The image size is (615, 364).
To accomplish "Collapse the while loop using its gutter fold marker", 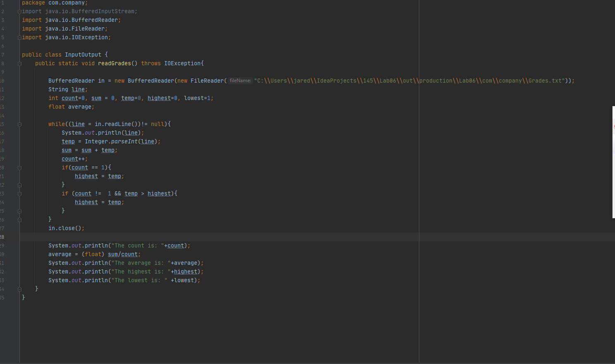I will tap(19, 124).
